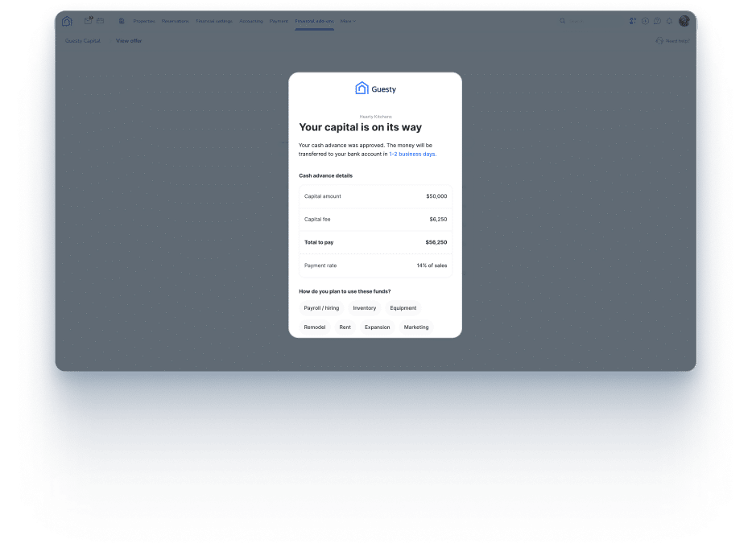The image size is (752, 560).
Task: Select the Equipment chip
Action: [403, 308]
